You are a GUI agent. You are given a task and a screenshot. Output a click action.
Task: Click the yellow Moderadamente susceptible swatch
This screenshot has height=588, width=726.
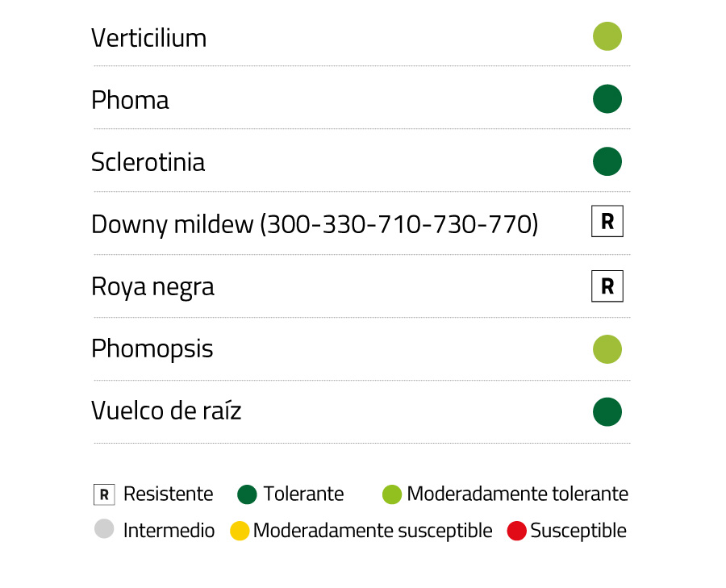click(240, 531)
